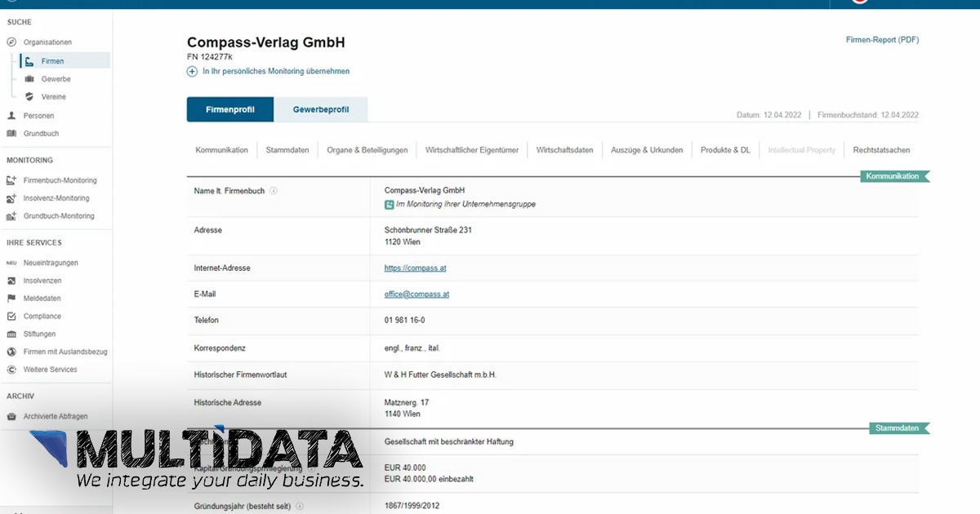Click the Firmen mit Auslandsbezug globe icon
Screen dimensions: 980x514
(x=11, y=352)
